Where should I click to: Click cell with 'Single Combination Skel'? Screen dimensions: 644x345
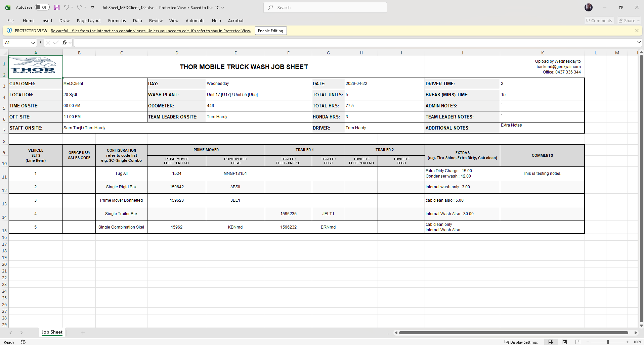[x=121, y=227]
